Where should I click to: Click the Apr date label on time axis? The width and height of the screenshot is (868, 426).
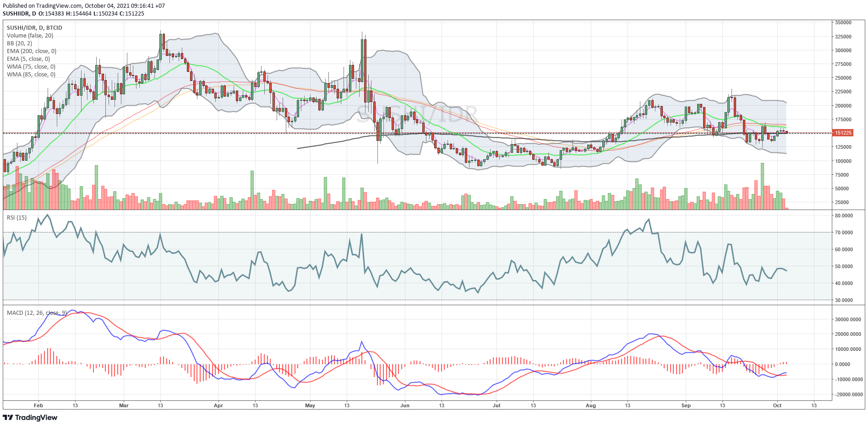point(218,405)
